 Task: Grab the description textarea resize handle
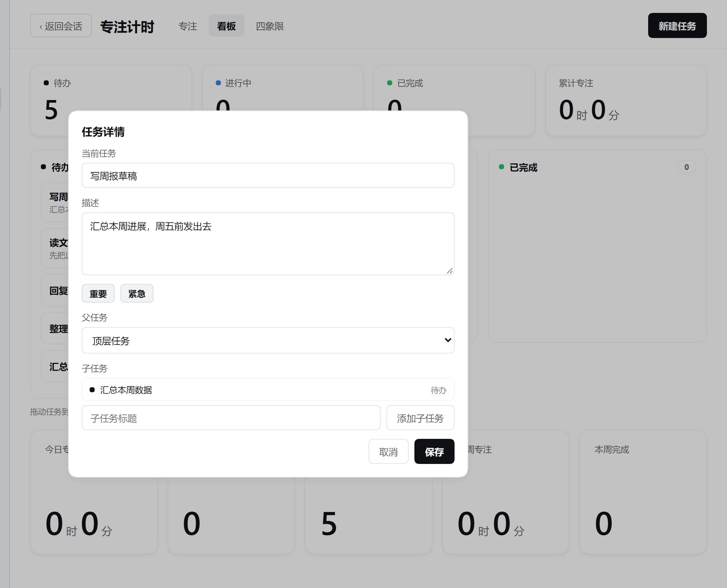[450, 271]
